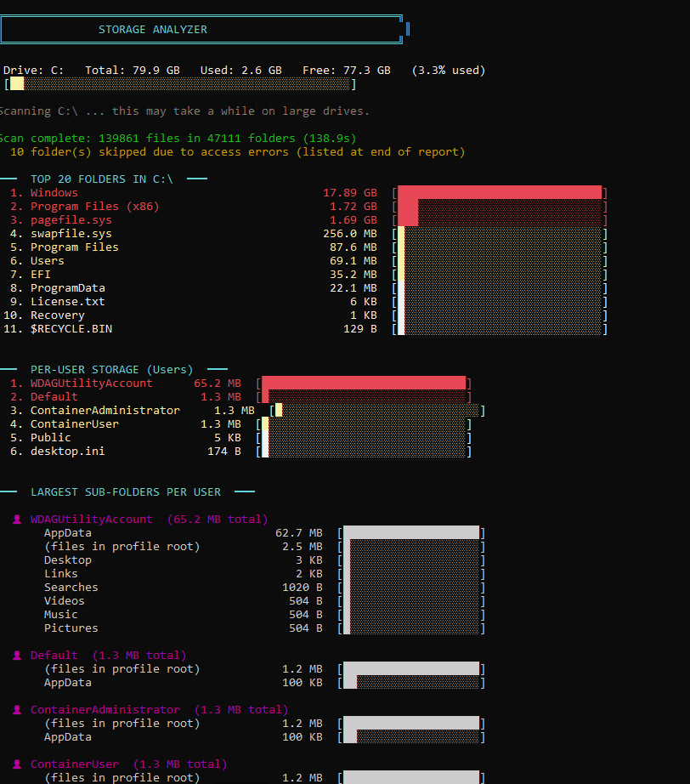Click the user icon beside Default heading

pyautogui.click(x=17, y=655)
